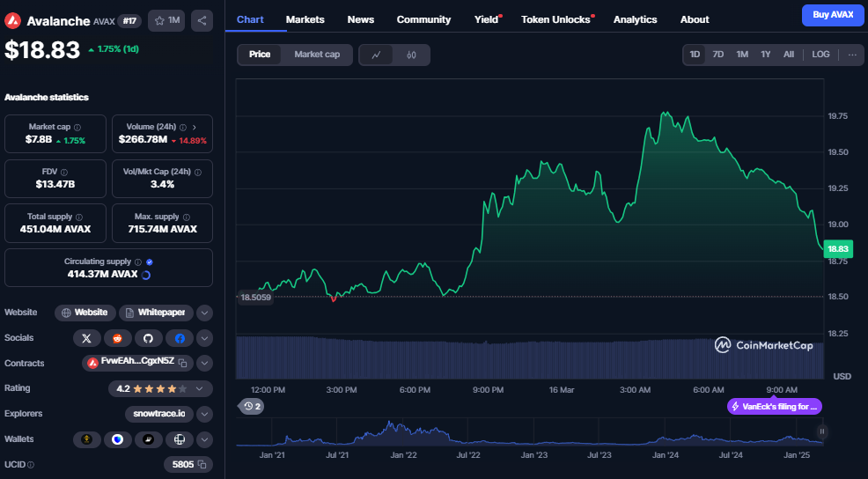Add Avalanche to watchlist via star button
868x479 pixels.
pos(166,20)
